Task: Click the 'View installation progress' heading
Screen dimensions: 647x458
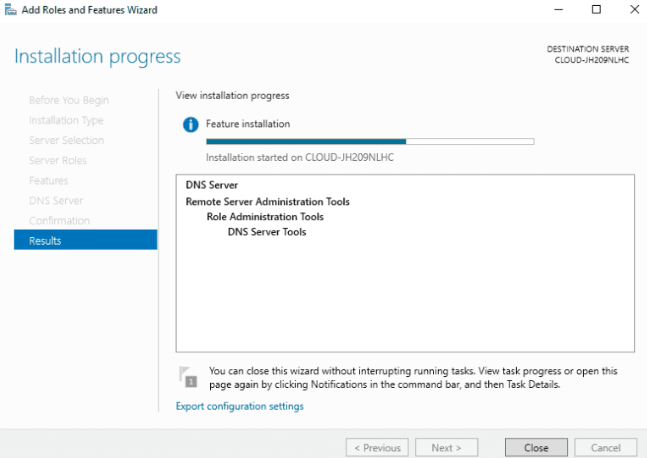Action: 232,95
